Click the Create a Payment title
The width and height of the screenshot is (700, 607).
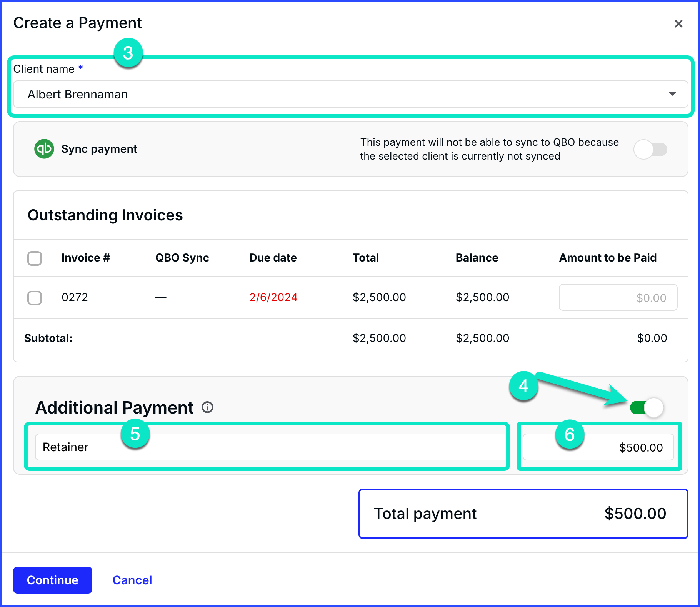tap(78, 23)
